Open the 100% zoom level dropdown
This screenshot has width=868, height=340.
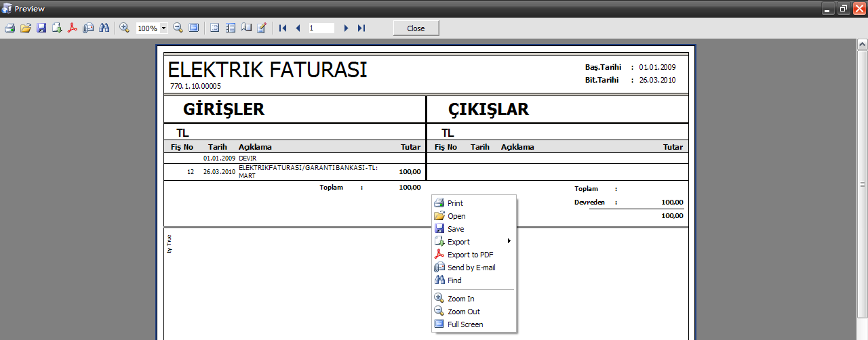(164, 28)
